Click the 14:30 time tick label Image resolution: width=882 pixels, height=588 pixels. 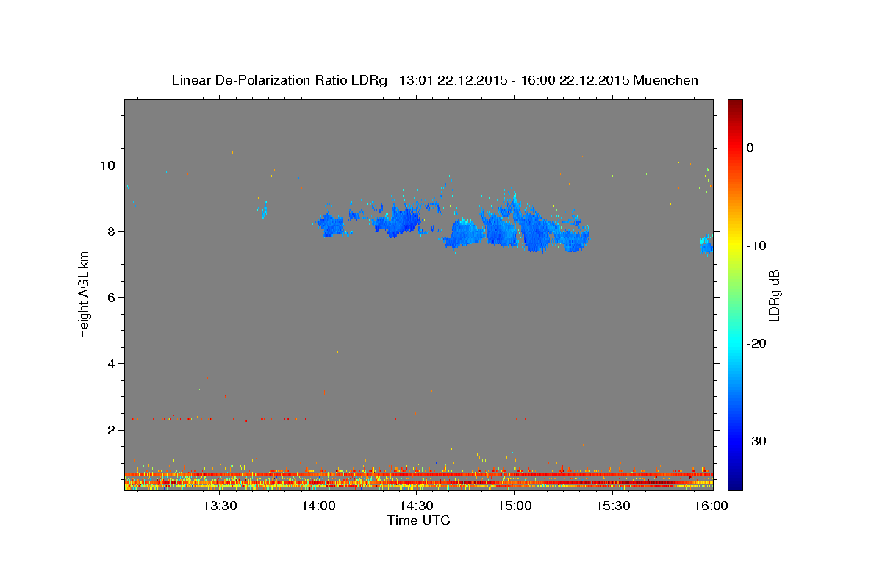417,506
